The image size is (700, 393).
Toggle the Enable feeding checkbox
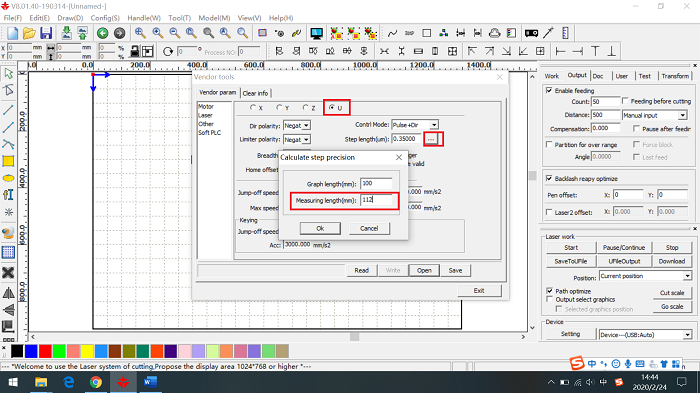(x=549, y=90)
